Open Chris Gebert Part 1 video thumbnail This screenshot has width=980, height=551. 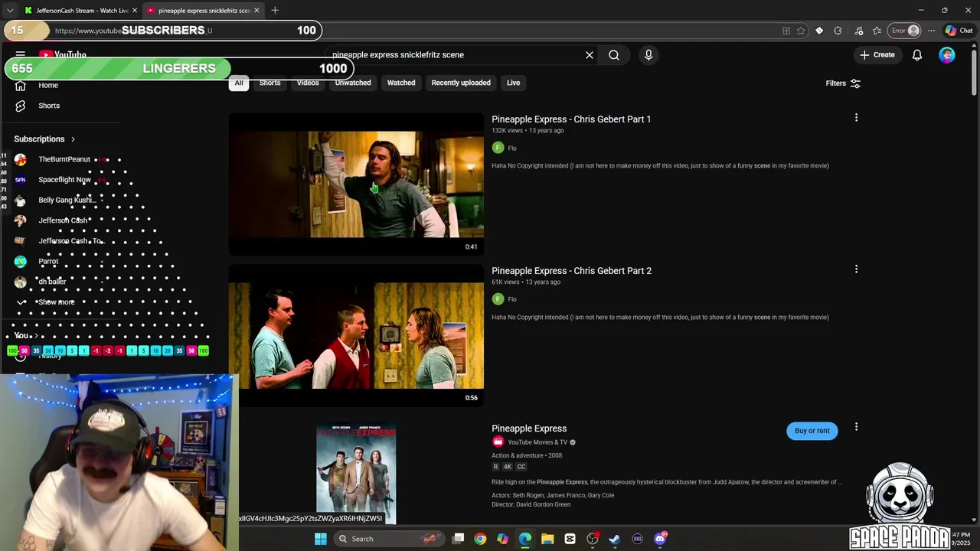pyautogui.click(x=356, y=184)
